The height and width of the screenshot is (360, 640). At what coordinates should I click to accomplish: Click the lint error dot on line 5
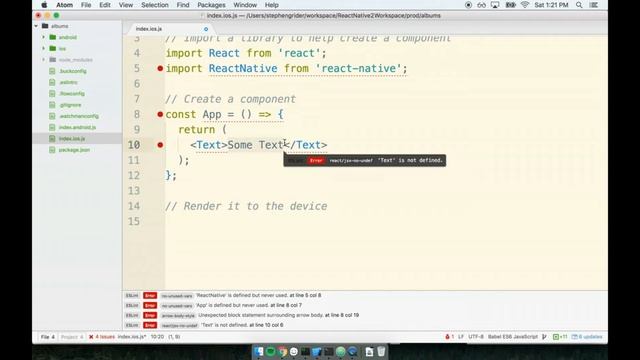click(160, 69)
